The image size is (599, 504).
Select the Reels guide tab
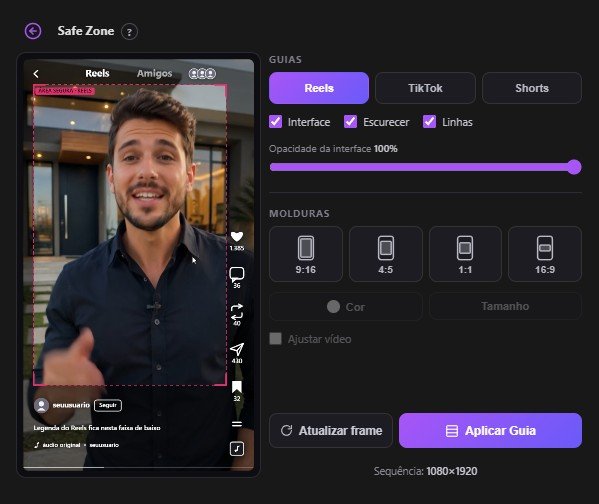pyautogui.click(x=319, y=88)
